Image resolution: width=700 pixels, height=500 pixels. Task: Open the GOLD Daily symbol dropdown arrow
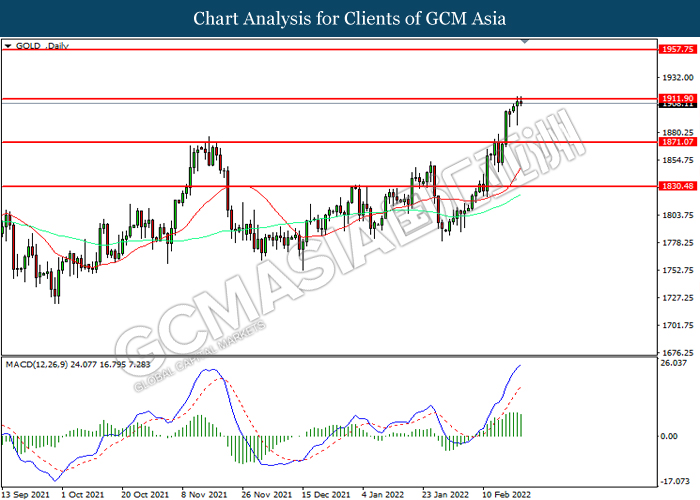point(8,46)
